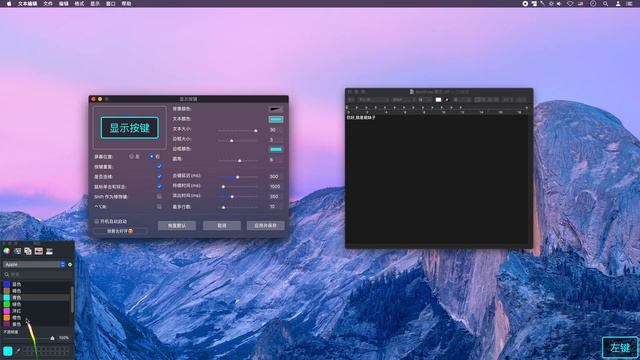Open the 格式 menu
Viewport: 640px width, 360px height.
(x=79, y=3)
